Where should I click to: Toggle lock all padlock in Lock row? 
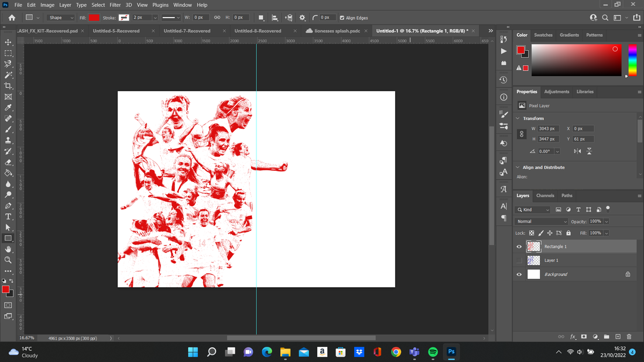coord(568,233)
